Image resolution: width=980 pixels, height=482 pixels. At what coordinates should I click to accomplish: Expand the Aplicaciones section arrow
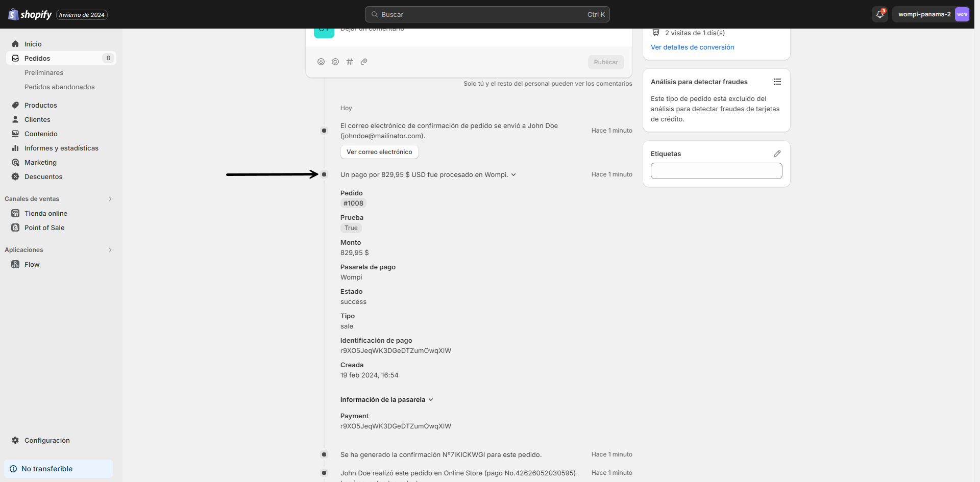coord(110,249)
